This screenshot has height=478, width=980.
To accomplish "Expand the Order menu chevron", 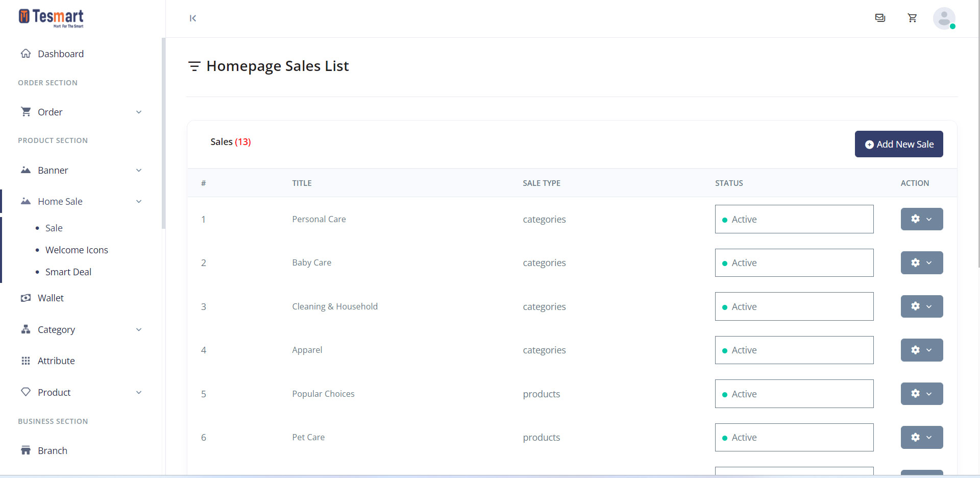I will (x=139, y=112).
